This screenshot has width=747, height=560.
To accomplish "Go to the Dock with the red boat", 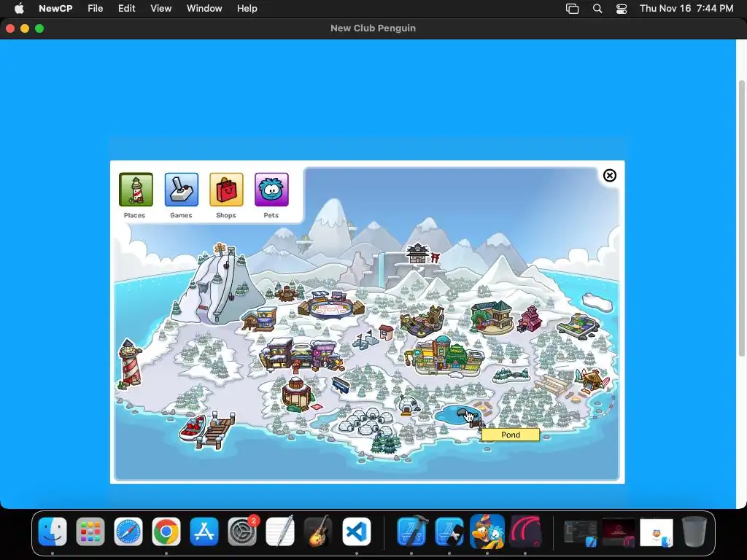I will pos(207,431).
